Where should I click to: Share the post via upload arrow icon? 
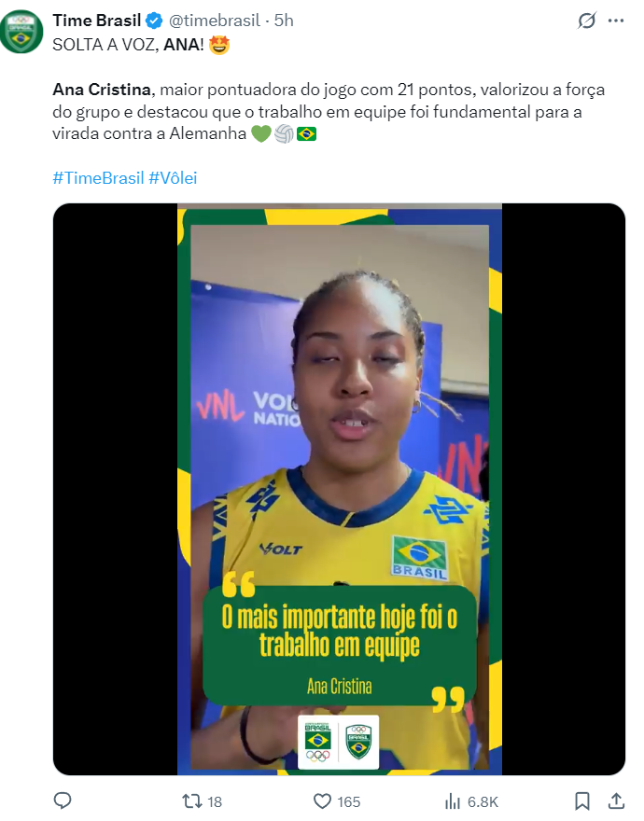coord(617,800)
